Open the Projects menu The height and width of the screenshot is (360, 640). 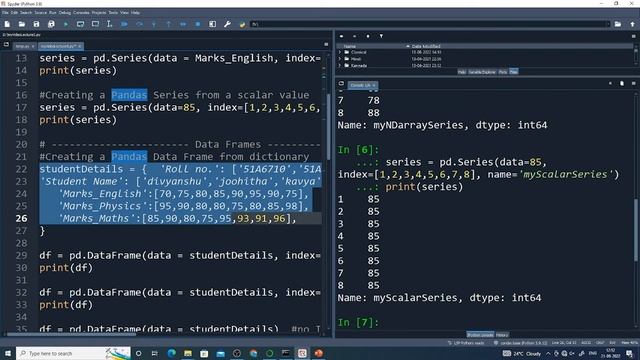[x=99, y=13]
